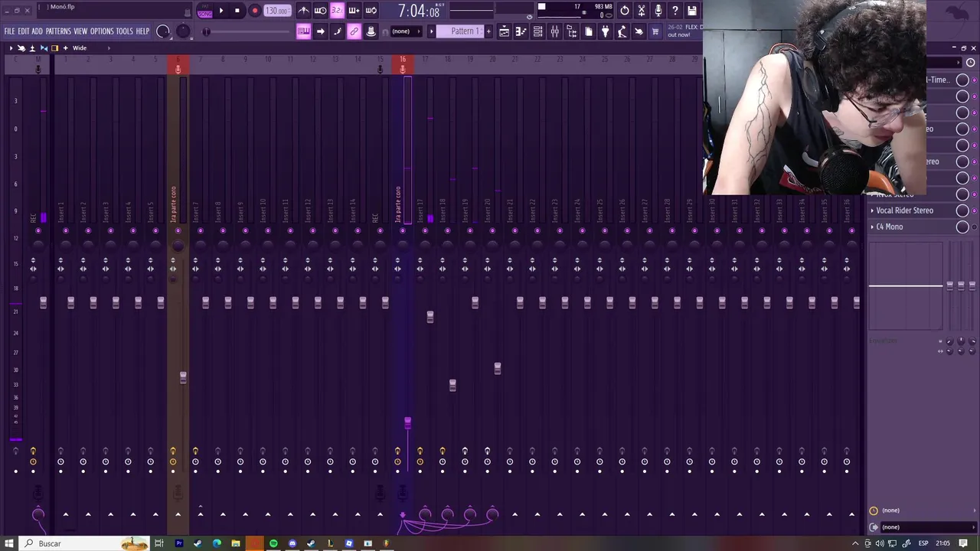This screenshot has width=980, height=551.
Task: Toggle the 3.2.1 recording countdown
Action: (x=337, y=11)
